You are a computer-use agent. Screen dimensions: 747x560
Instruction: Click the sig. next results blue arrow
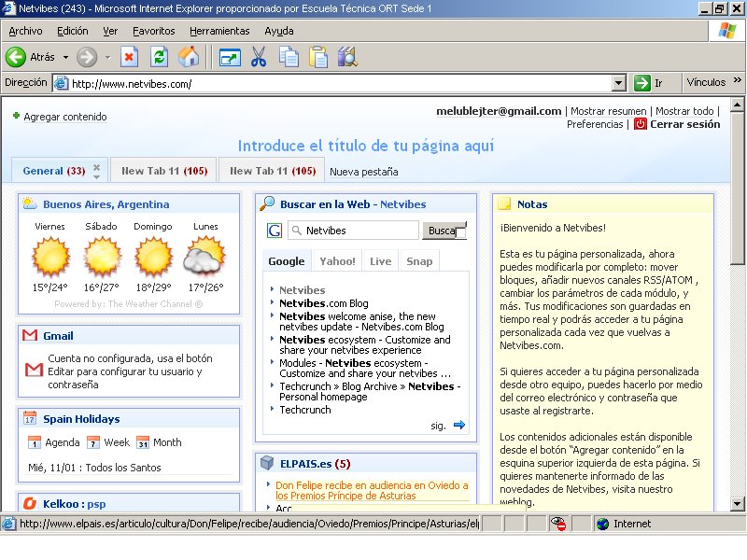(x=459, y=425)
